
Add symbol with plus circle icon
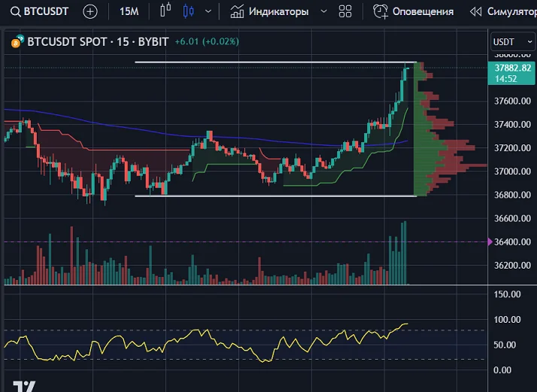pyautogui.click(x=90, y=11)
